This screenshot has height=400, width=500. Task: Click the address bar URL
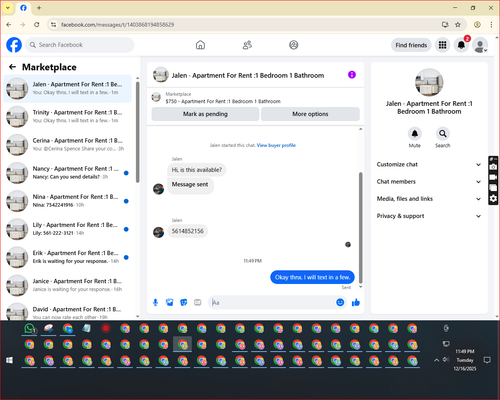pos(117,25)
